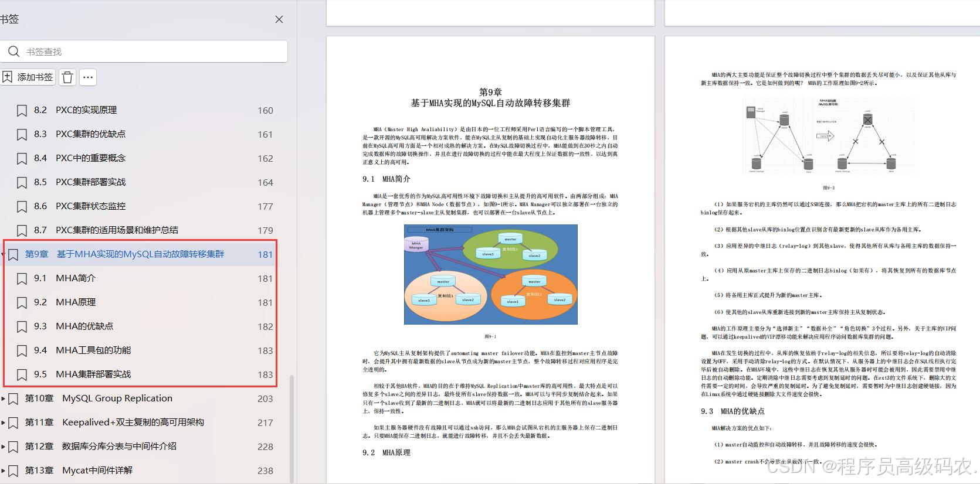980x484 pixels.
Task: Click bookmark icon for 9.4 MHA工具包的功能
Action: click(22, 350)
